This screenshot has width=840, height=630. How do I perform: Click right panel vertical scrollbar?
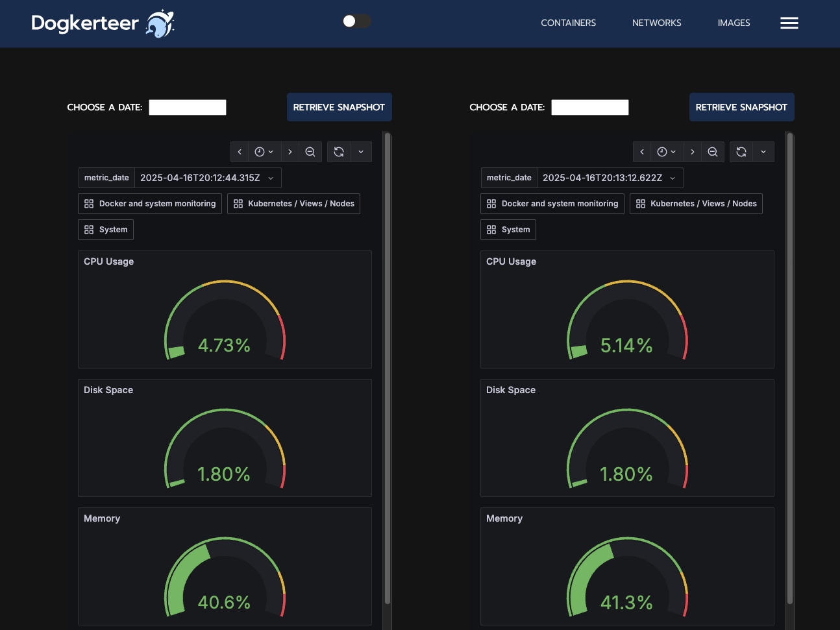(790, 369)
